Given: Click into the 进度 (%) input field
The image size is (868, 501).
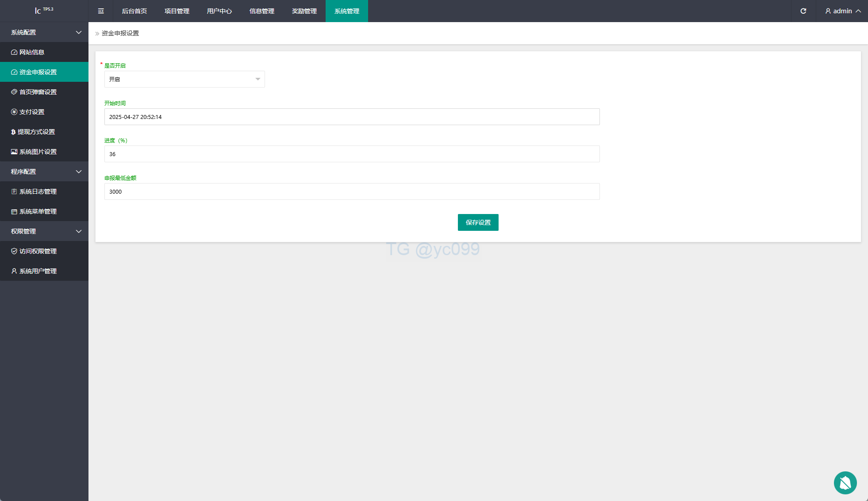Looking at the screenshot, I should (x=352, y=154).
